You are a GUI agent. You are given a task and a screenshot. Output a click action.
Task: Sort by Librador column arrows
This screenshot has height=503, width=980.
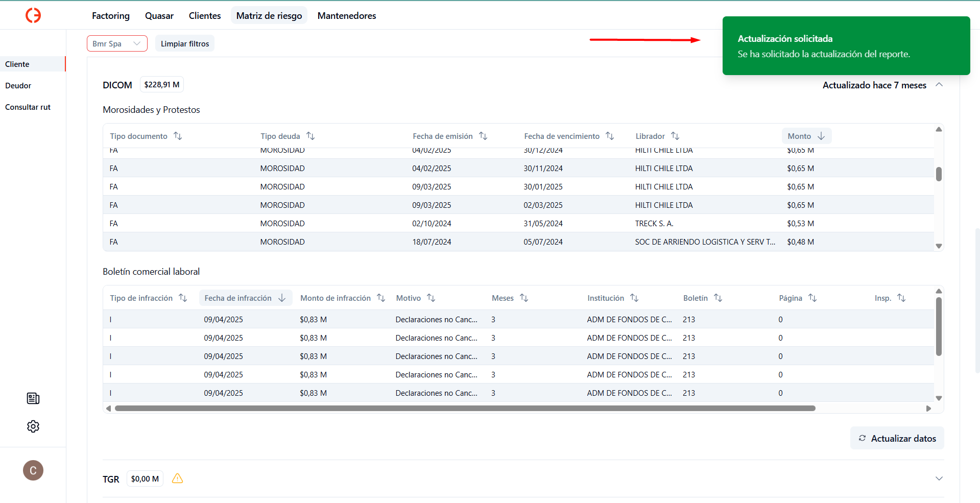coord(675,136)
